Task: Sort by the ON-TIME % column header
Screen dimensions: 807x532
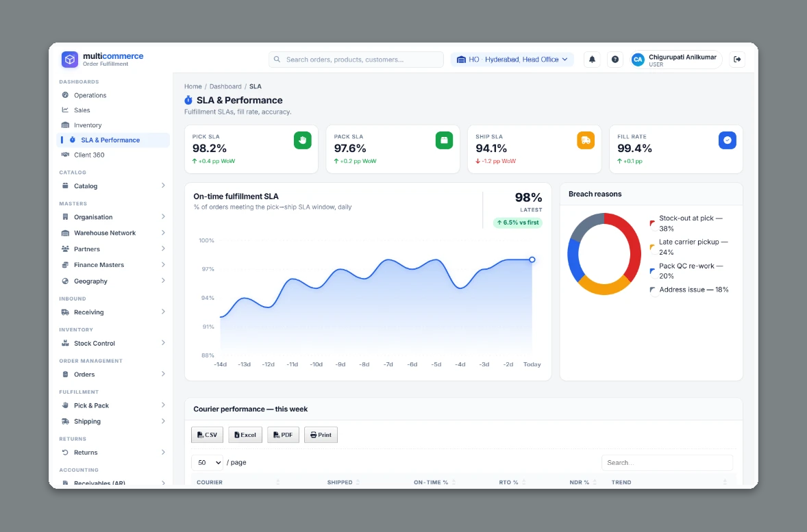Action: coord(431,483)
